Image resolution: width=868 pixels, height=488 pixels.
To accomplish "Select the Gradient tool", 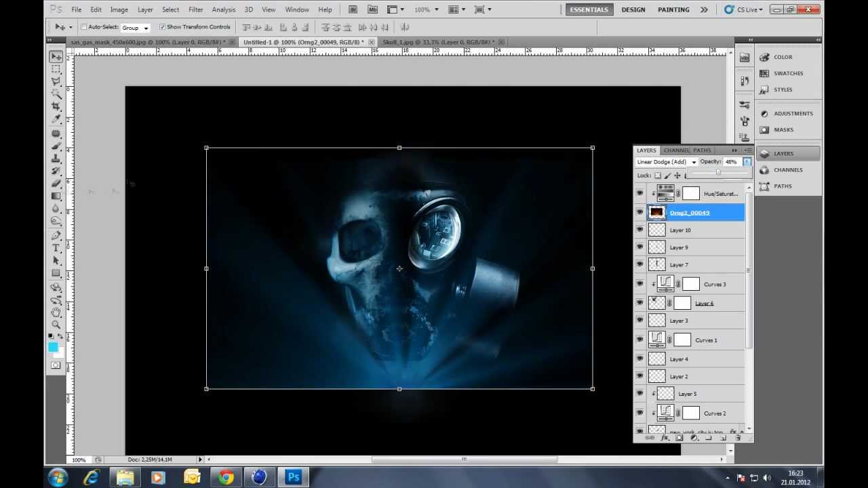I will point(56,197).
